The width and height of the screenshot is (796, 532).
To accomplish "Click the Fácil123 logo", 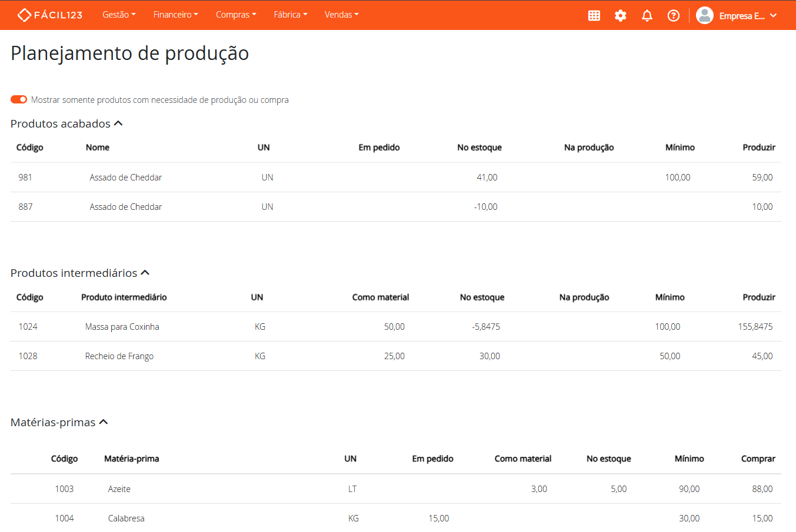I will [50, 15].
